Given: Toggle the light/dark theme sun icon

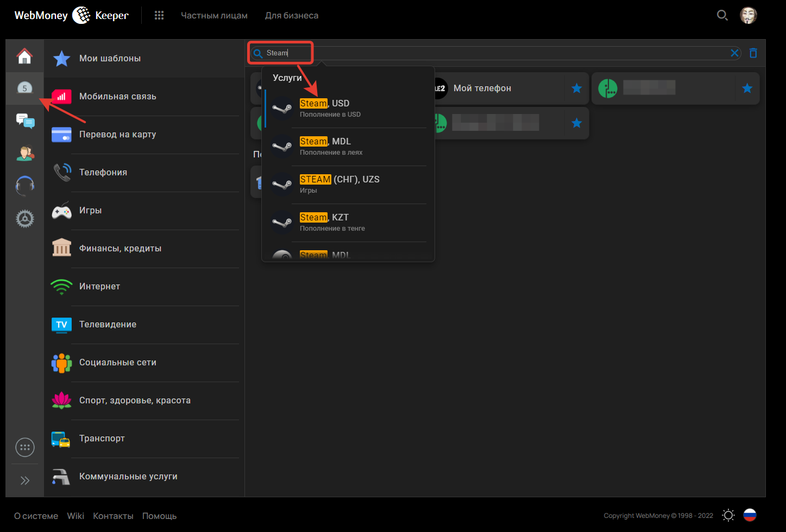Looking at the screenshot, I should [x=728, y=515].
